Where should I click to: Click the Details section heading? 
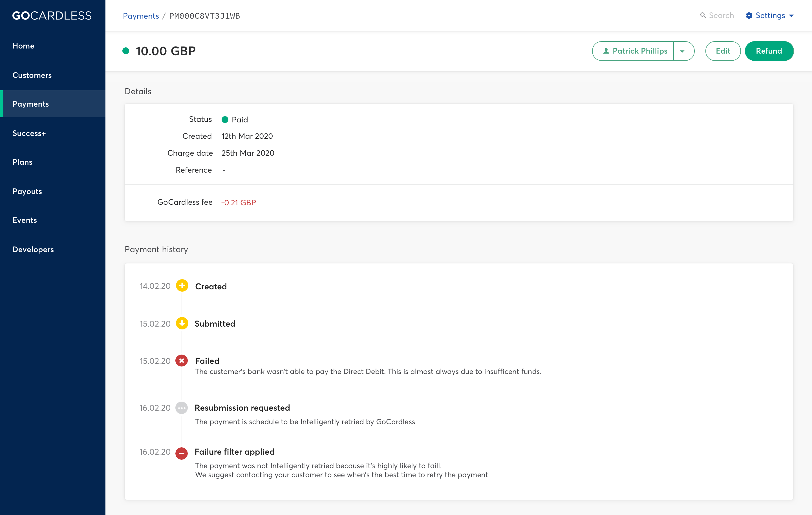138,91
